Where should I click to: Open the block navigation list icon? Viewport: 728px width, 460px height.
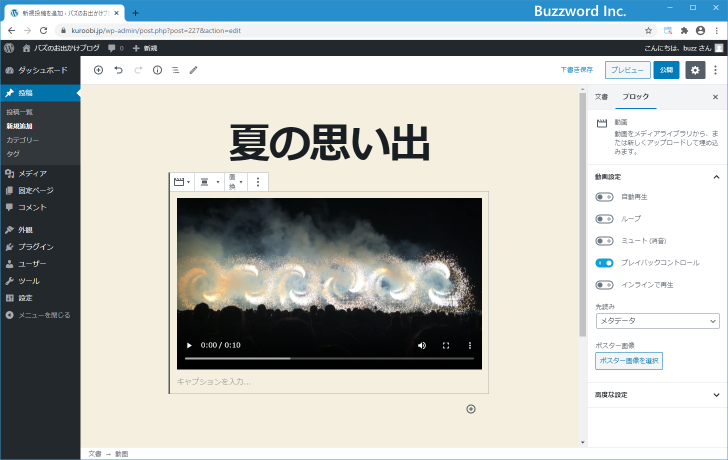[176, 70]
